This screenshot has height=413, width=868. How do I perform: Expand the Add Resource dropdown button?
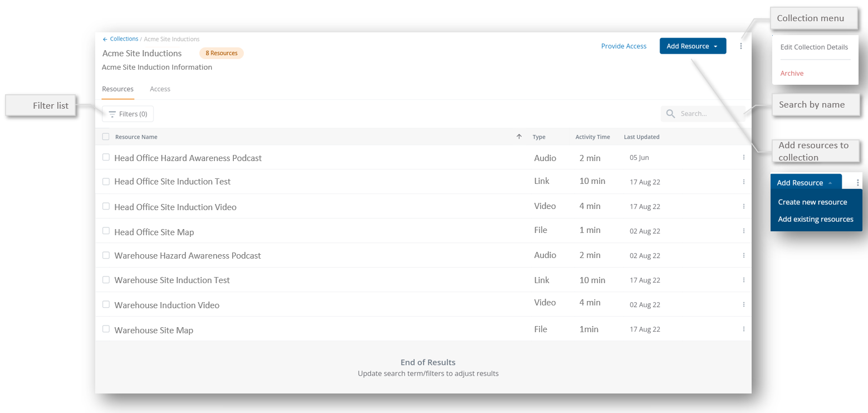click(x=693, y=46)
